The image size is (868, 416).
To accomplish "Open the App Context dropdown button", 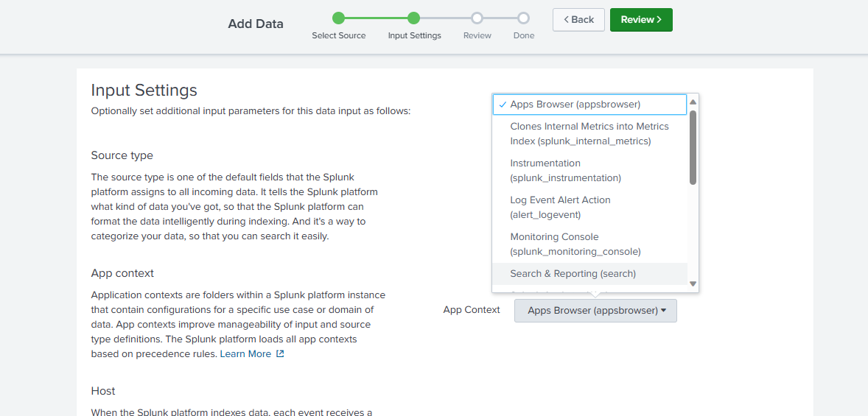I will 595,311.
